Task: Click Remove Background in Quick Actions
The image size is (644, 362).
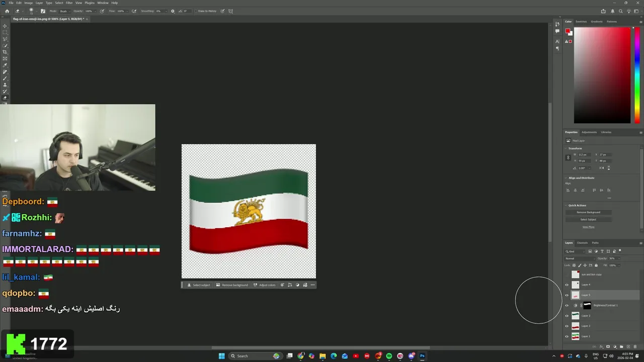Action: click(588, 212)
